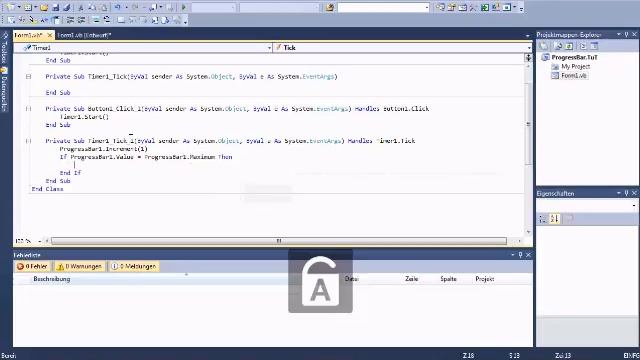This screenshot has width=640, height=360.
Task: Switch to the Form1.vb code tab
Action: (29, 35)
